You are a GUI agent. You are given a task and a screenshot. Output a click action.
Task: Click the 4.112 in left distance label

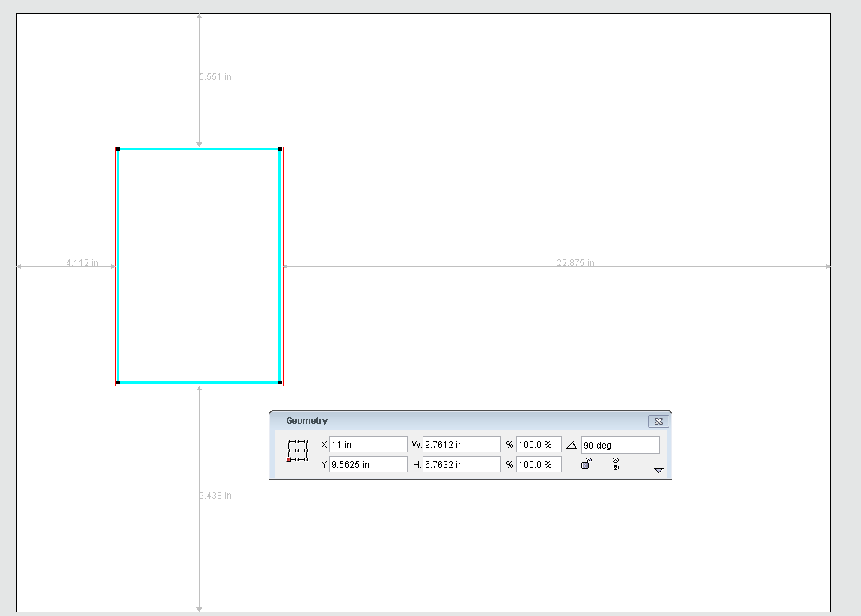coord(82,262)
